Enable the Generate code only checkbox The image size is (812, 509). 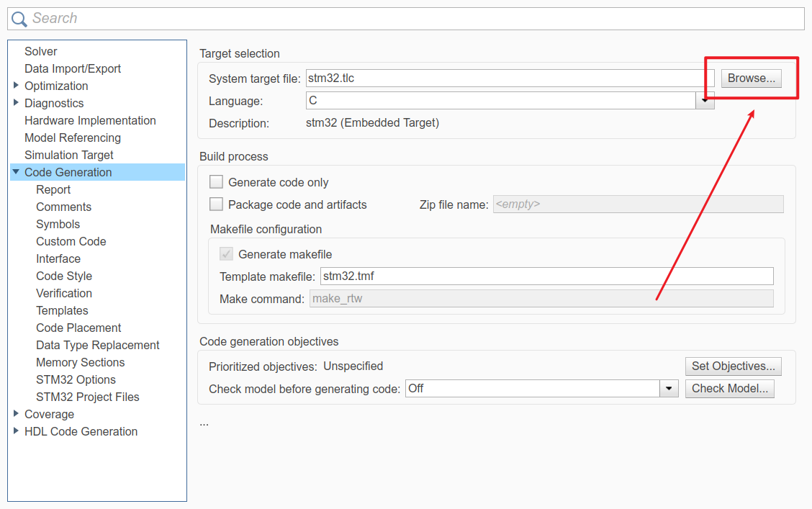216,182
